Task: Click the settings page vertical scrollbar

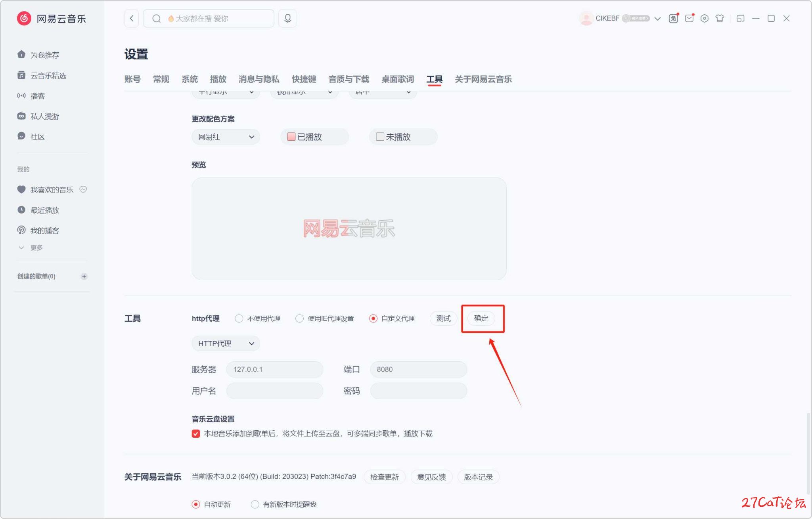Action: 808,454
